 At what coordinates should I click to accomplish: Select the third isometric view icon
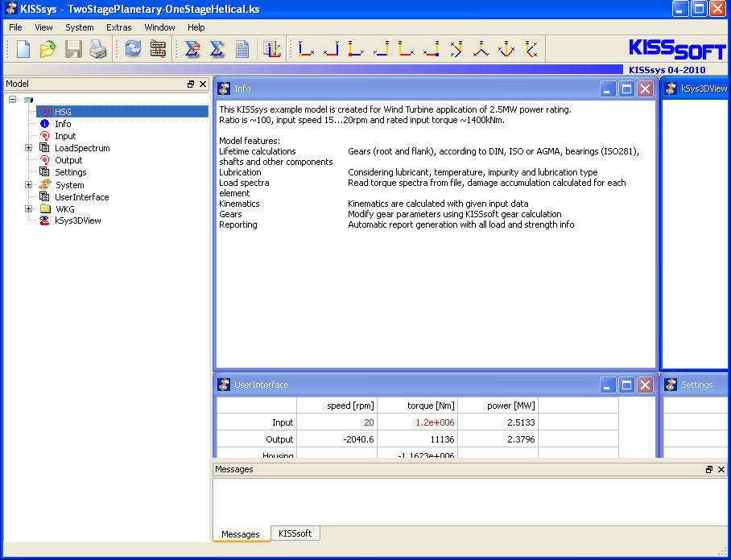(506, 49)
